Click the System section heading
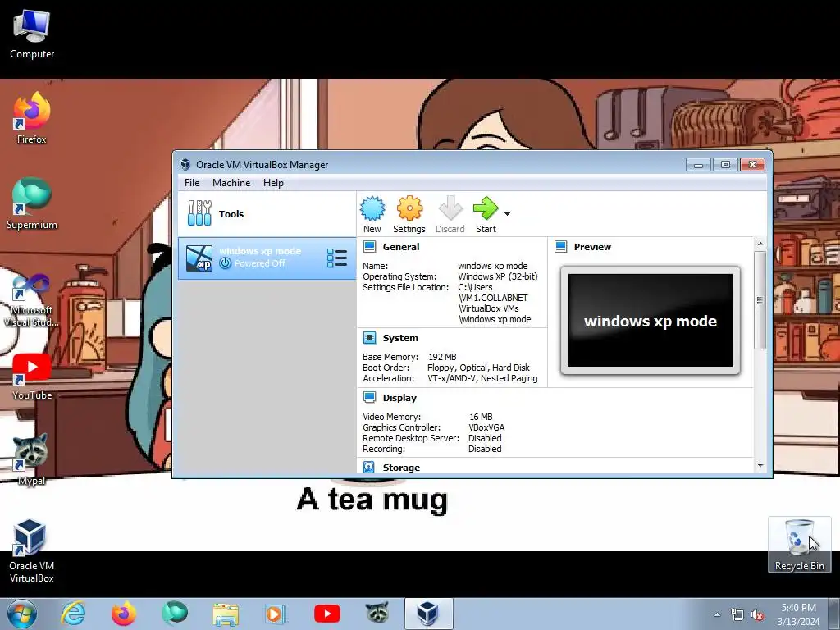 (400, 338)
